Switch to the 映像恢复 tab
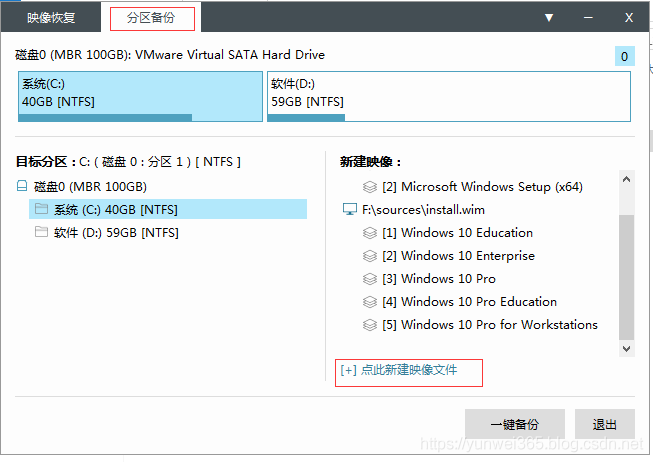 click(51, 17)
